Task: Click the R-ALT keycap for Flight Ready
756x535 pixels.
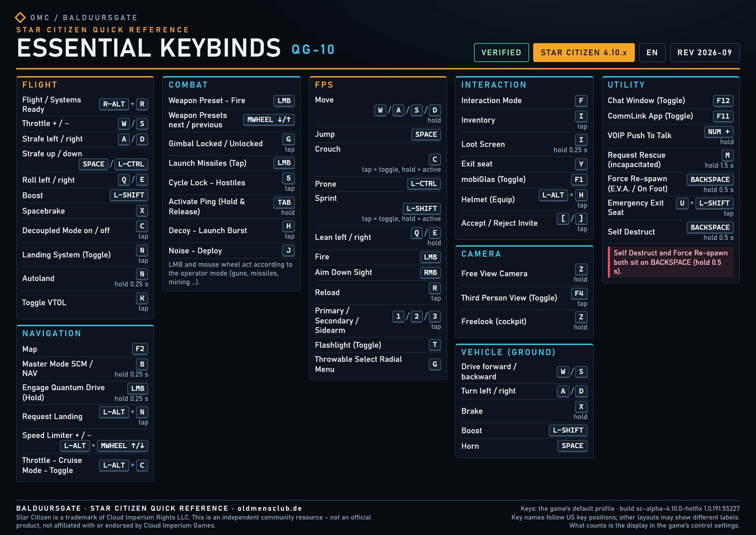Action: coord(114,104)
